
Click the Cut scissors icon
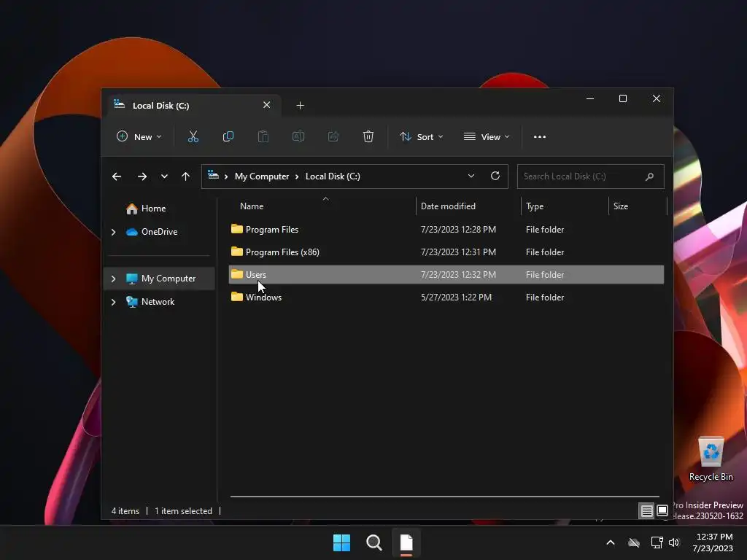click(193, 136)
